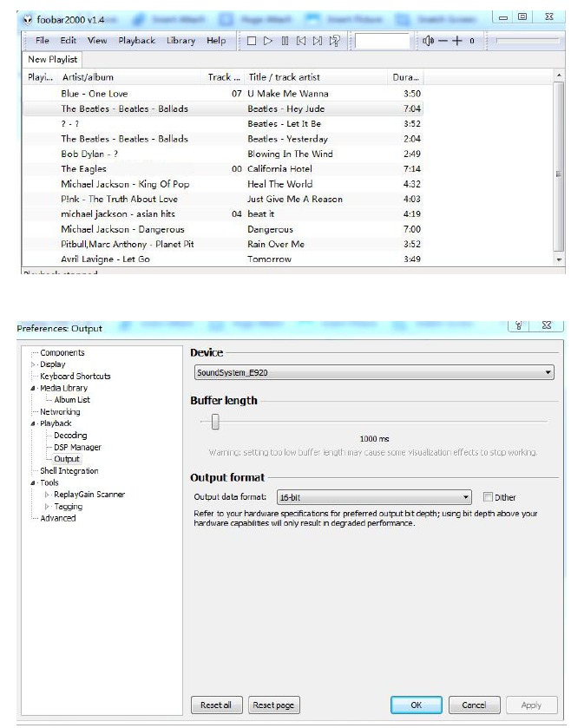Open the Output data format dropdown
The width and height of the screenshot is (571, 728).
(x=374, y=497)
